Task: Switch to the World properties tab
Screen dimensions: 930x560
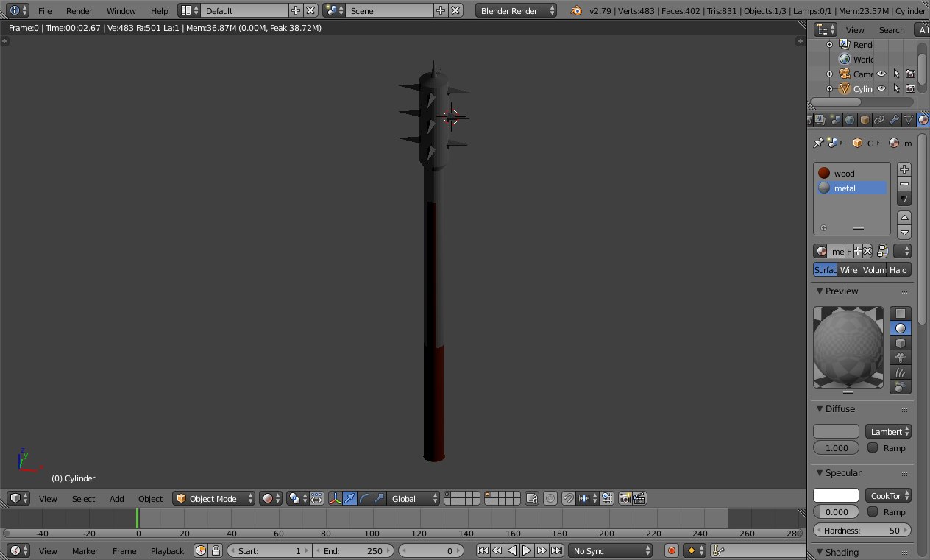Action: 849,118
